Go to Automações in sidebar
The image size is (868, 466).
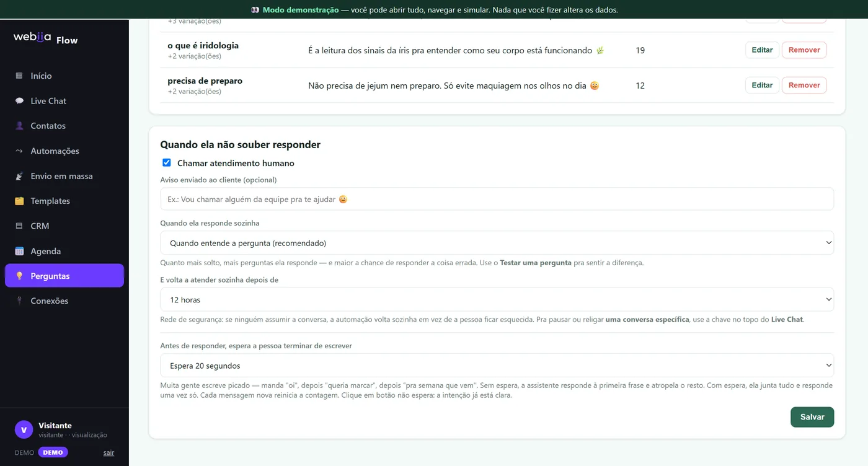[64, 151]
